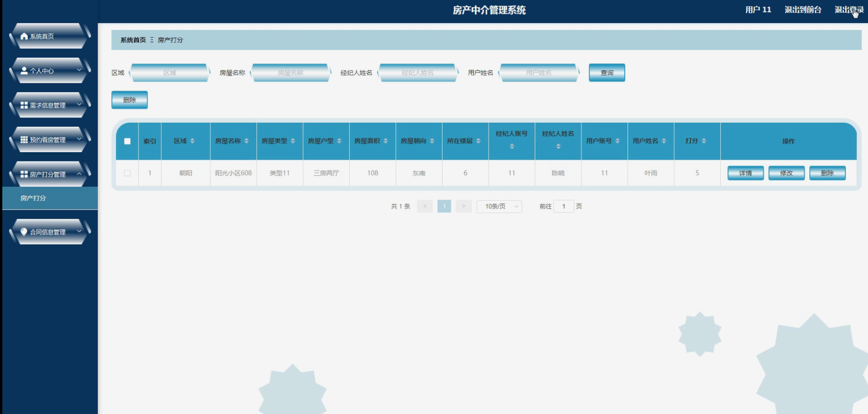Sort by the 经纪人姓名 column sort arrows
The image size is (868, 414).
coord(558,147)
